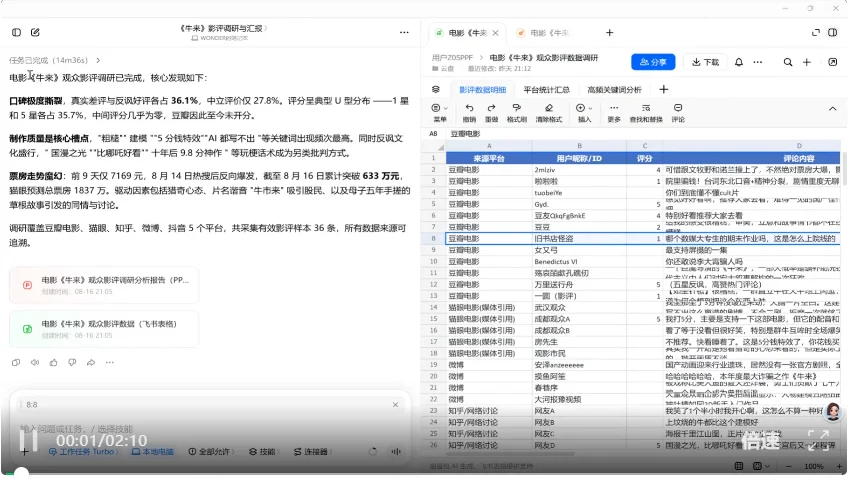Open document in new window icon
848x479 pixels.
833,62
